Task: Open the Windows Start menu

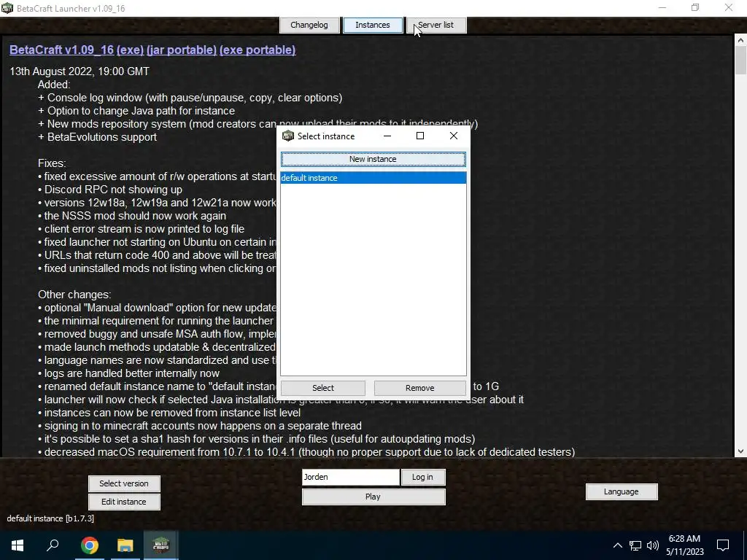Action: [18, 545]
